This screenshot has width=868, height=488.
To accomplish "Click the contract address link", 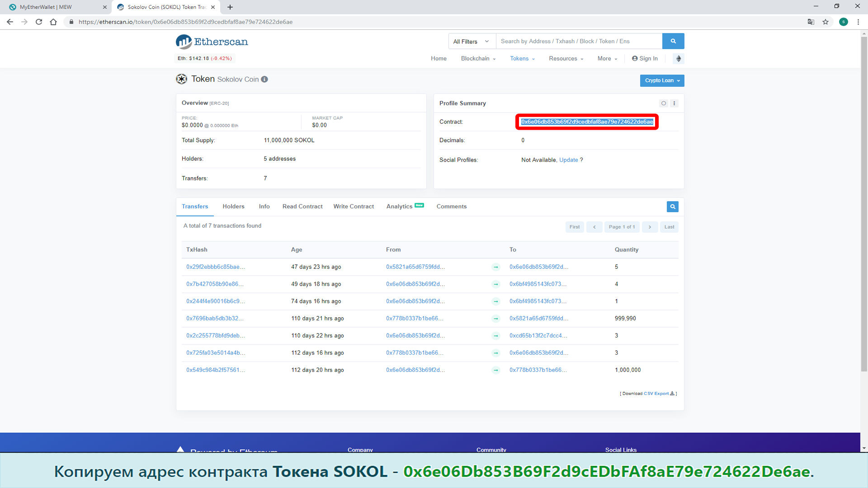I will pos(587,122).
